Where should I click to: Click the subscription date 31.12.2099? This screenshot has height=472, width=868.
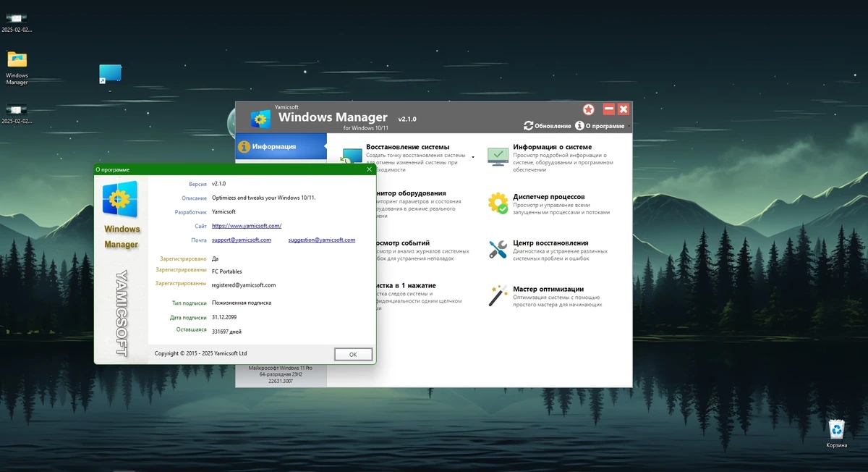[x=224, y=317]
